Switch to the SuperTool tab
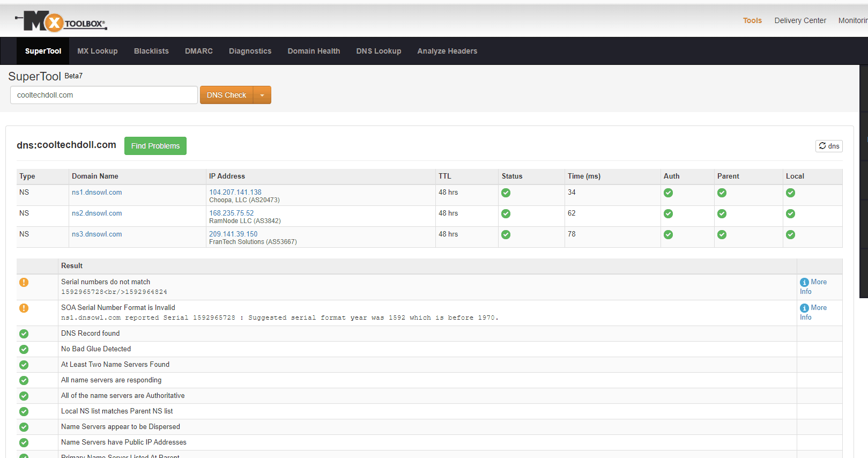 pyautogui.click(x=43, y=51)
